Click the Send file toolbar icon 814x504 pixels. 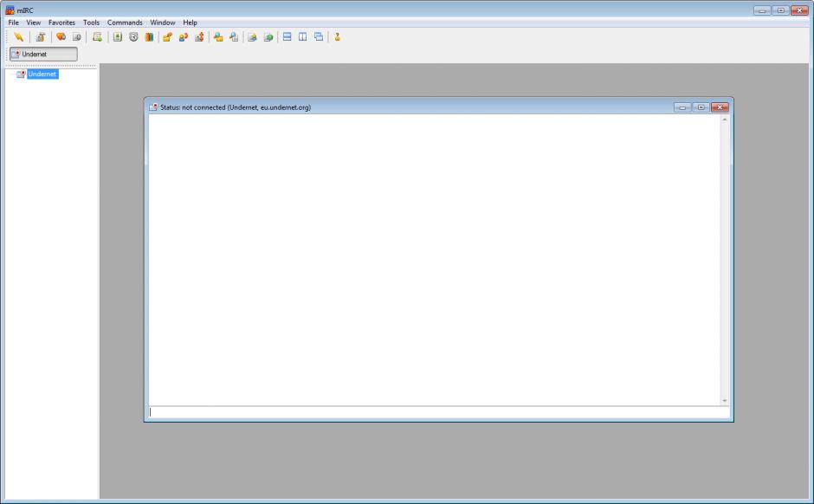click(x=167, y=37)
